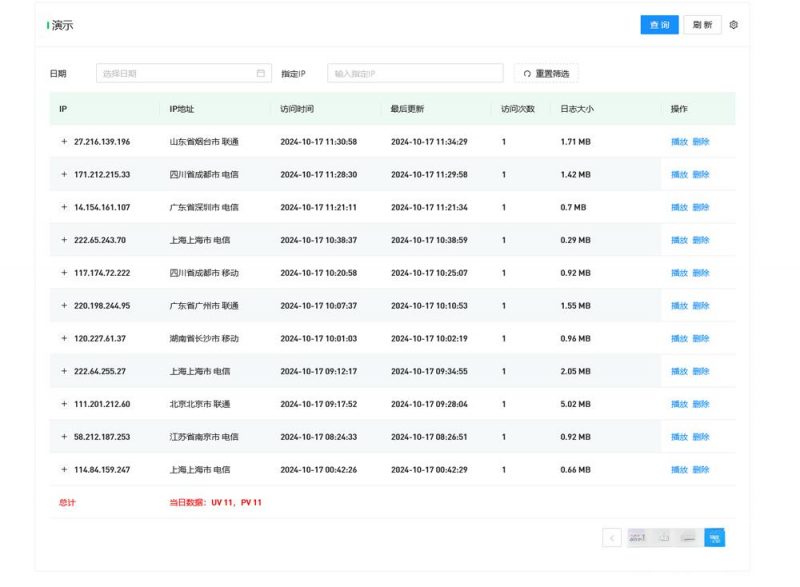Click the 刷新 refresh button

[701, 25]
